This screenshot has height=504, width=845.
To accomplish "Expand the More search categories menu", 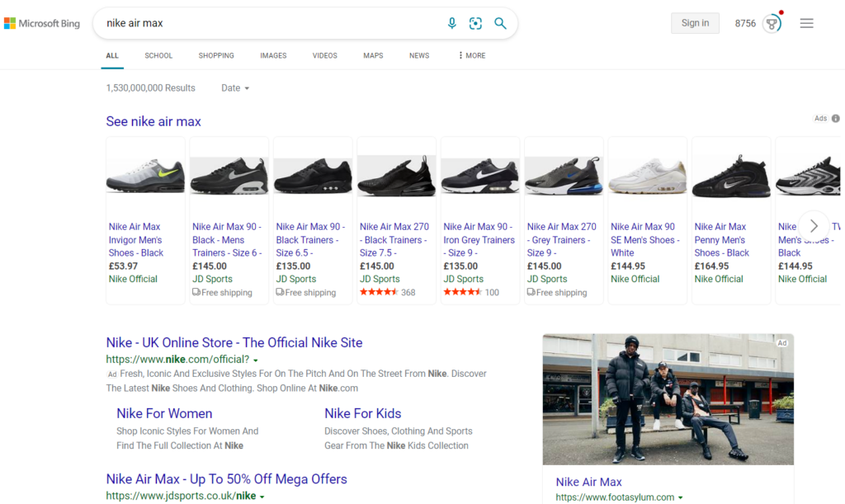I will tap(472, 56).
